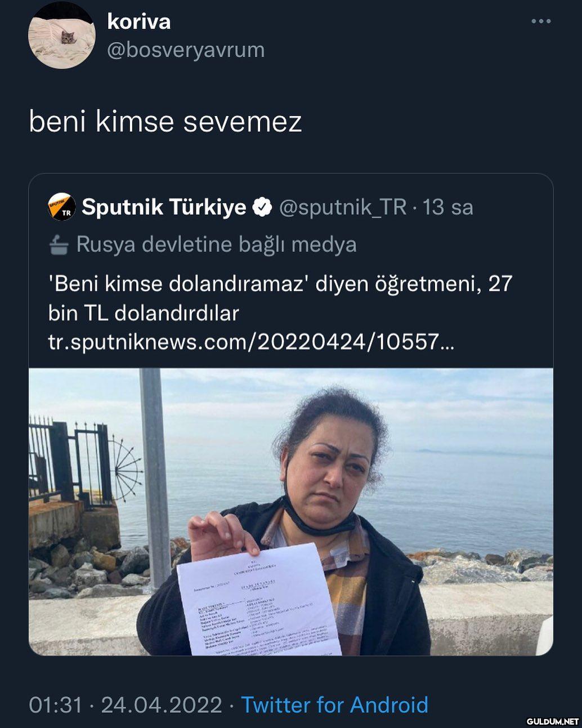Open the @bosveryavrum handle
Screen dimensions: 582x728
(x=186, y=50)
